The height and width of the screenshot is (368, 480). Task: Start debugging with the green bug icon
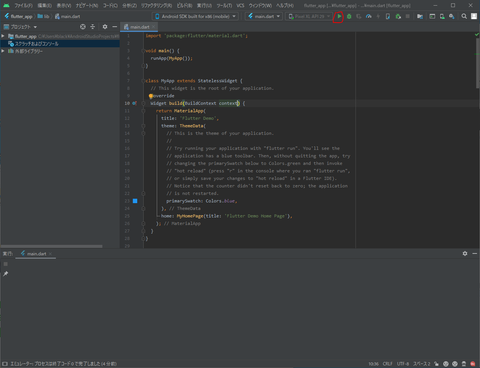(x=349, y=16)
